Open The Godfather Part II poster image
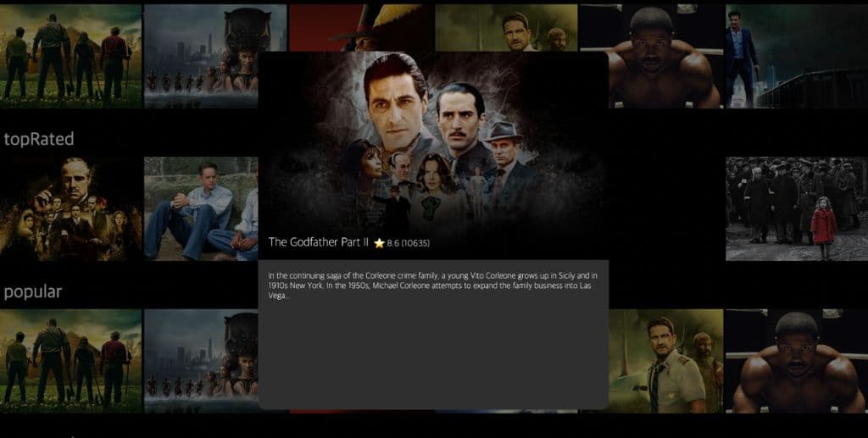Screen dimensions: 868x438 point(433,155)
